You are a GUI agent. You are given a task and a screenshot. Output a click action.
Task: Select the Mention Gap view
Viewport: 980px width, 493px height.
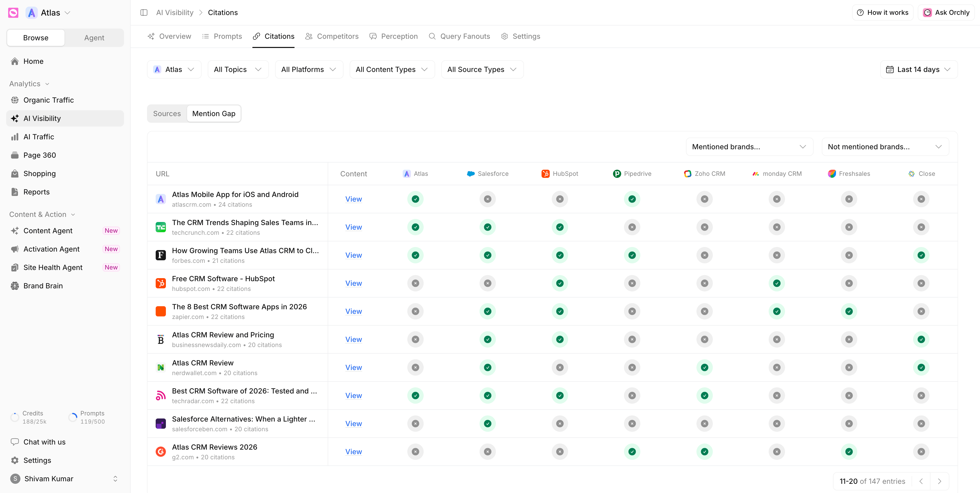point(214,113)
